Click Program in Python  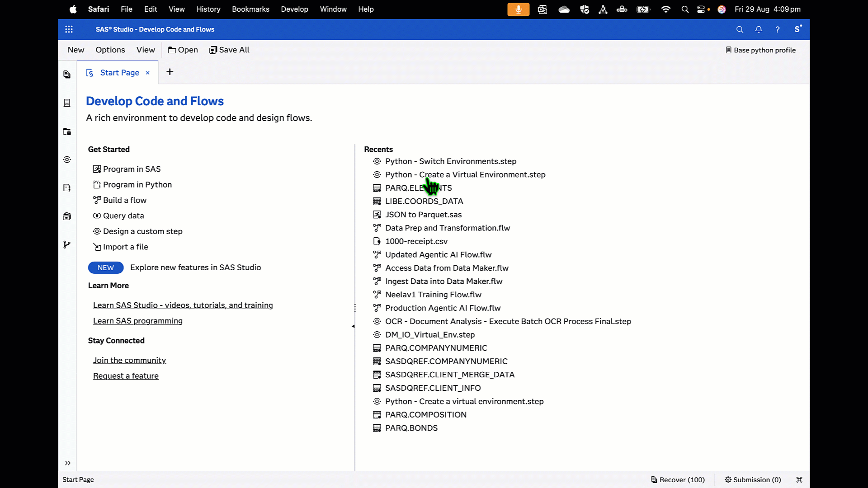pos(132,184)
